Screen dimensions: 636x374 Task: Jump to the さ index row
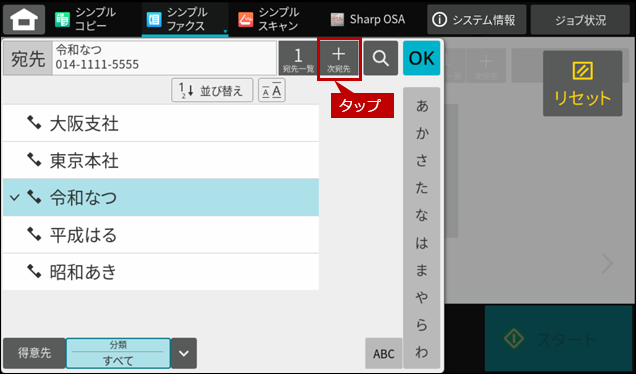[x=421, y=161]
